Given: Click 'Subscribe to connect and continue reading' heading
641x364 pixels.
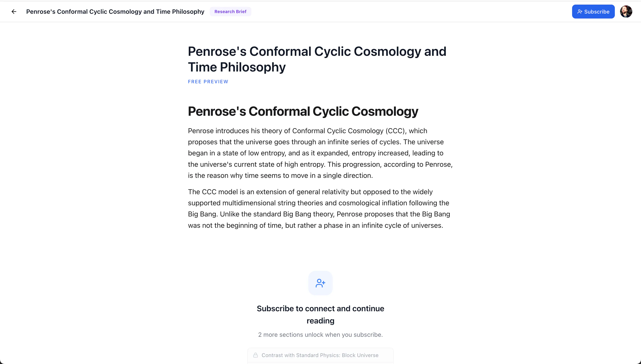Looking at the screenshot, I should [320, 315].
